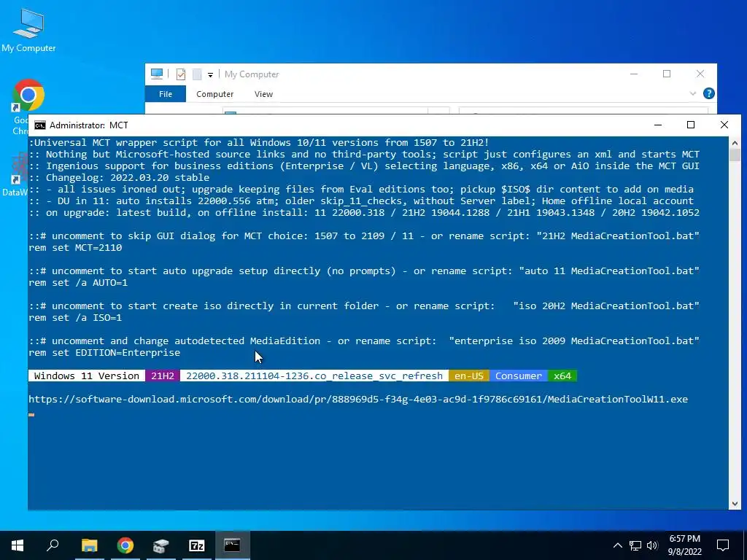
Task: Open the taskbar clock and date
Action: coord(684,545)
